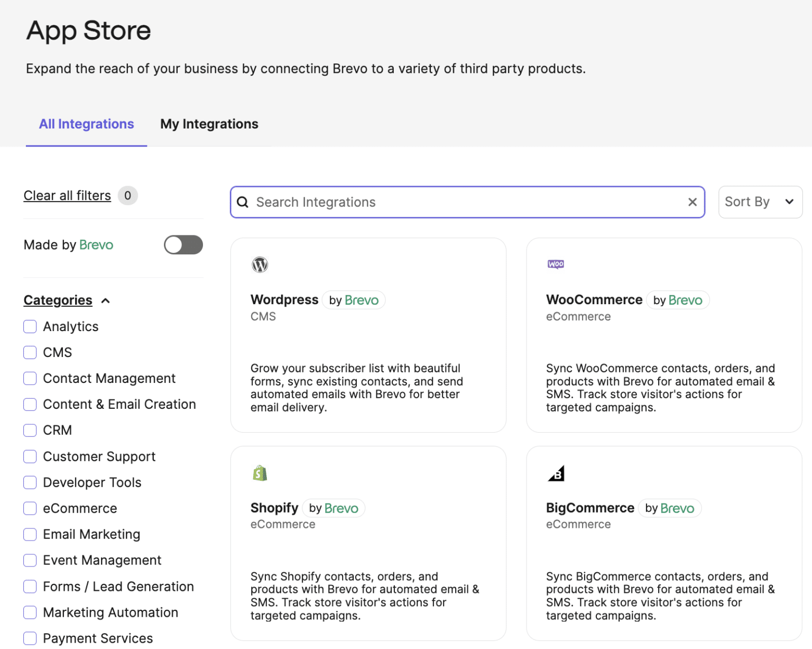Image resolution: width=812 pixels, height=649 pixels.
Task: Toggle the Made by Brevo switch
Action: click(x=183, y=245)
